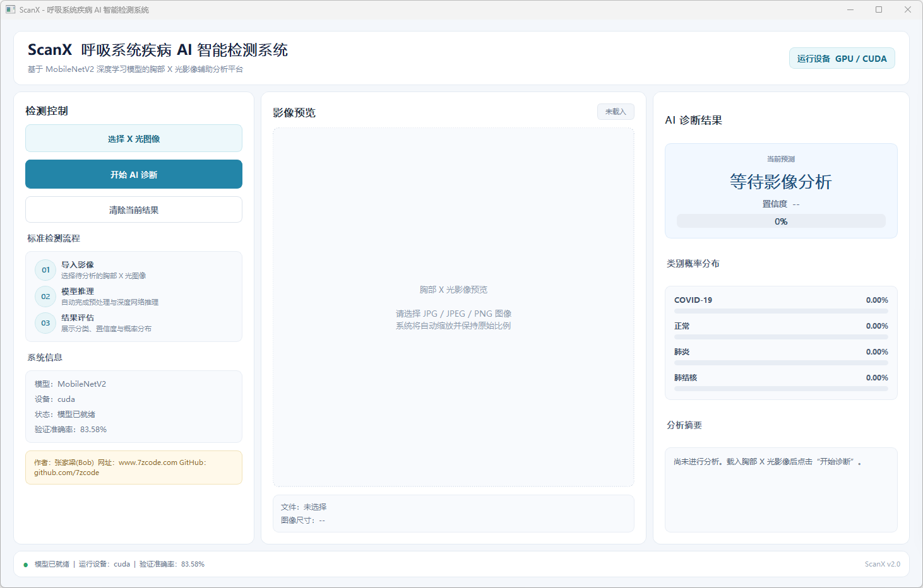
Task: Click the 0.00% value in the 正常 row
Action: coord(877,326)
